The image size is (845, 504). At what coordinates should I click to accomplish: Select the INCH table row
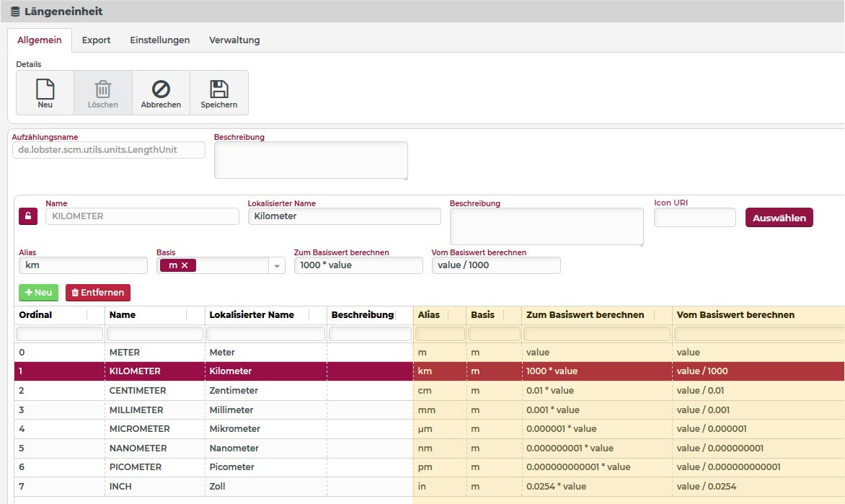pyautogui.click(x=429, y=486)
